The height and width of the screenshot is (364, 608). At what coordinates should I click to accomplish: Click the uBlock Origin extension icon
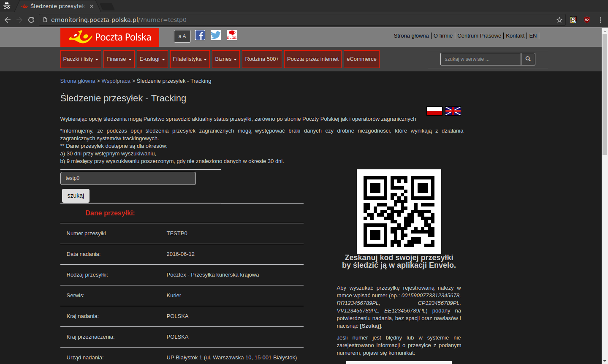pos(587,20)
